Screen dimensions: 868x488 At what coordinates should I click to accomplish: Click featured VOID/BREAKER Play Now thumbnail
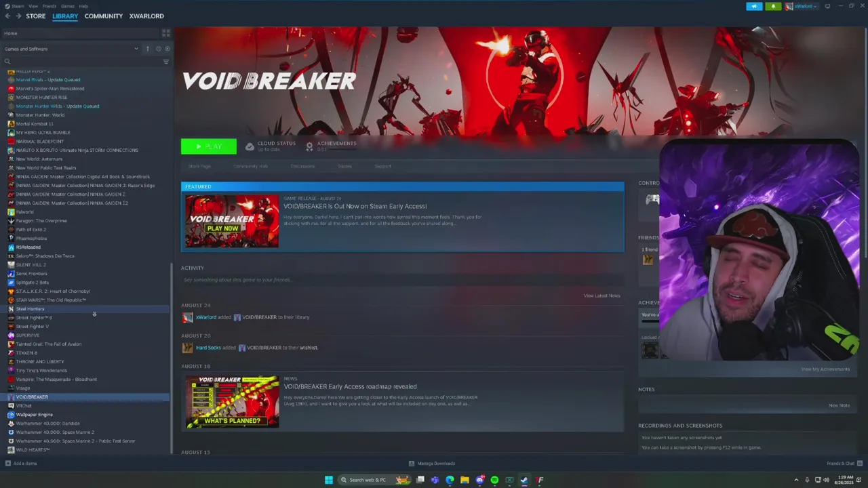pos(232,221)
